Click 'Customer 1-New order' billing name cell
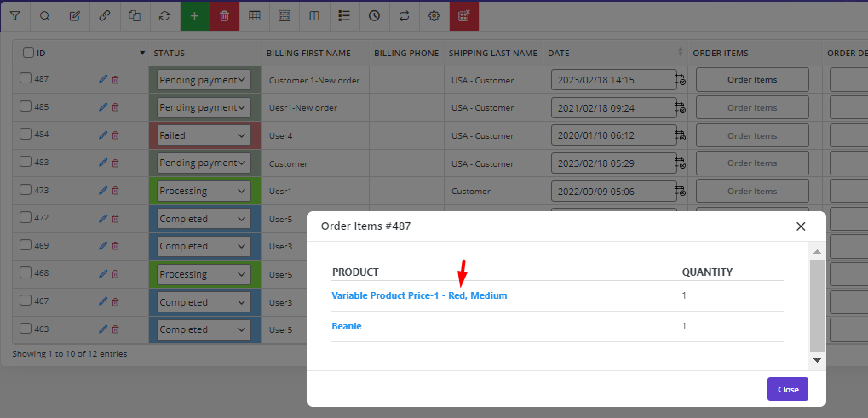 pos(314,80)
